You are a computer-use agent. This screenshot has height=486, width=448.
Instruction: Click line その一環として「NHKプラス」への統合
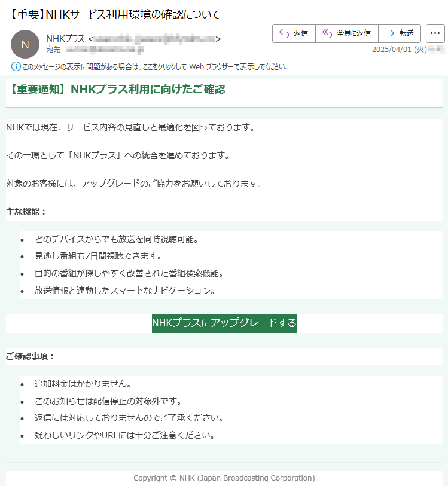118,155
